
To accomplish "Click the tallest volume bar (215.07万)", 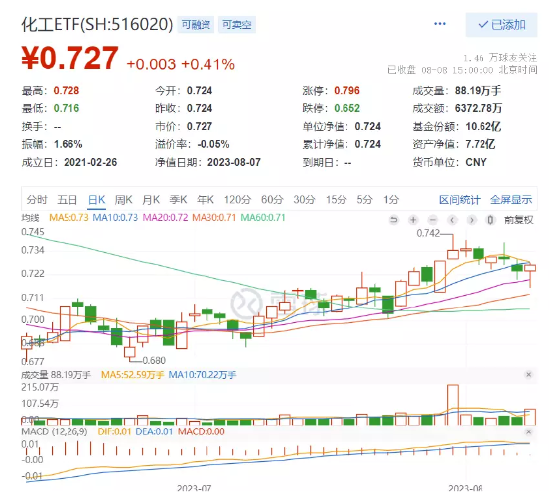I will pos(453,405).
